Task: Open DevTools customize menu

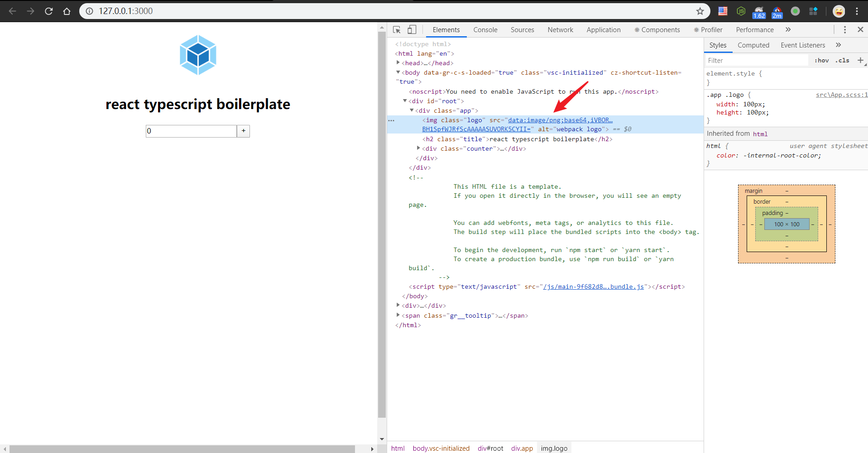Action: click(x=844, y=29)
